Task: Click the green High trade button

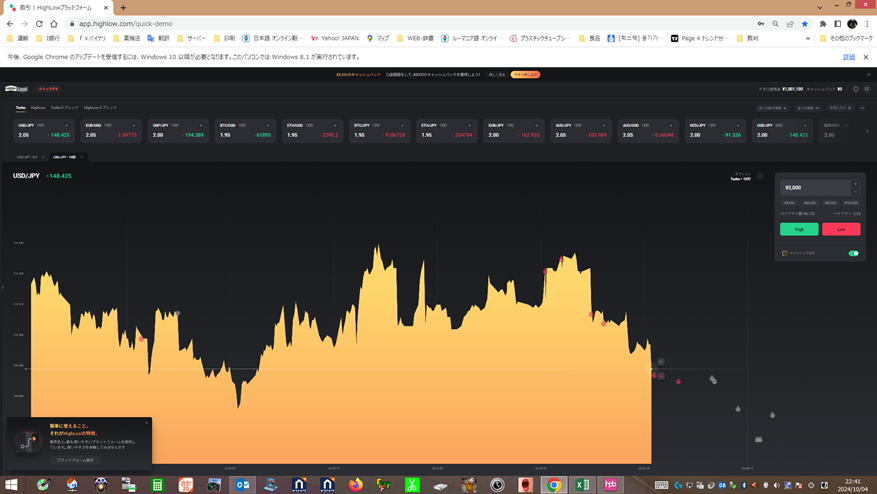Action: [x=799, y=229]
